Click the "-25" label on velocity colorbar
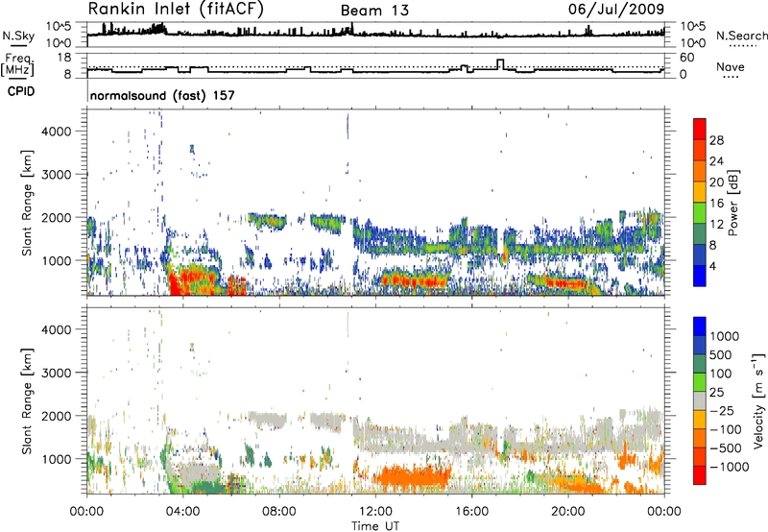The height and width of the screenshot is (532, 768). (722, 411)
